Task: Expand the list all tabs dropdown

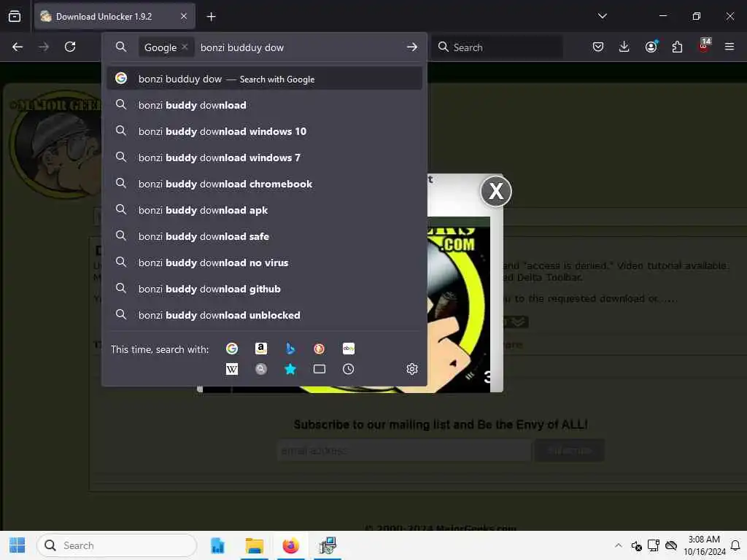Action: pos(602,16)
